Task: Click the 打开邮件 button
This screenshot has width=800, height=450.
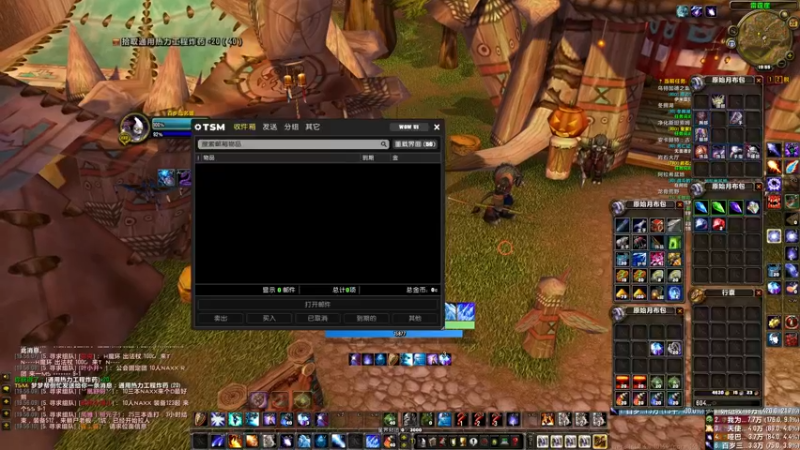Action: click(317, 305)
